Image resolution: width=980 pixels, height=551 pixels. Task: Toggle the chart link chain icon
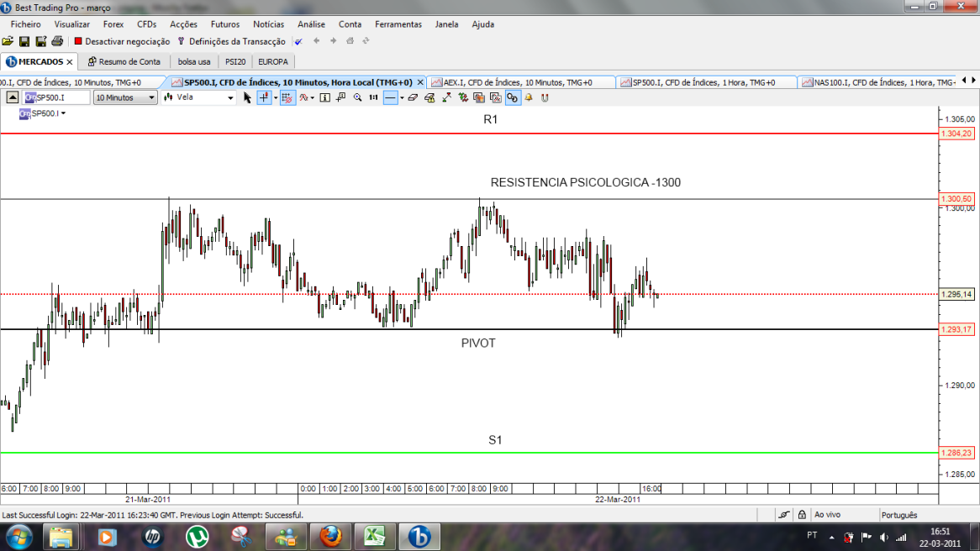click(x=513, y=97)
